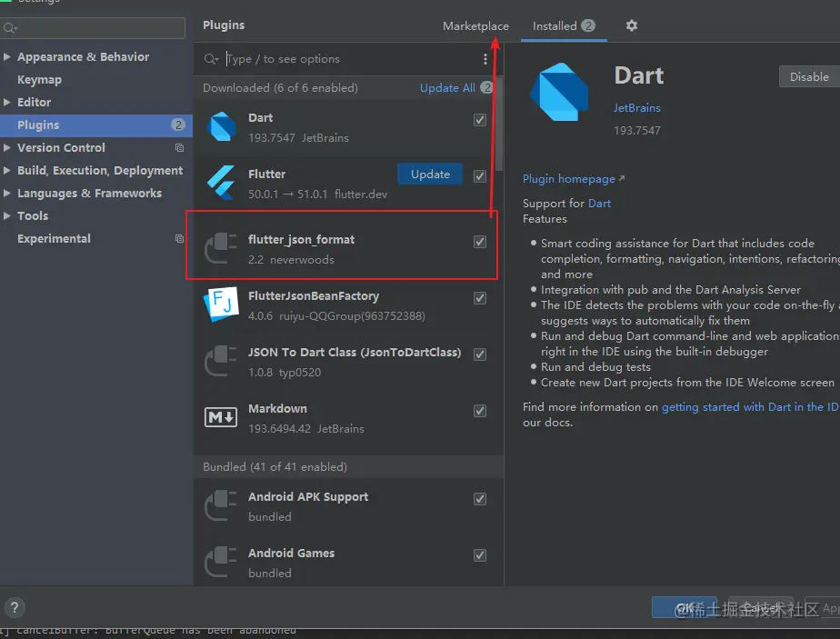Expand the Version Control arrow
Viewport: 840px width, 639px height.
pyautogui.click(x=7, y=147)
